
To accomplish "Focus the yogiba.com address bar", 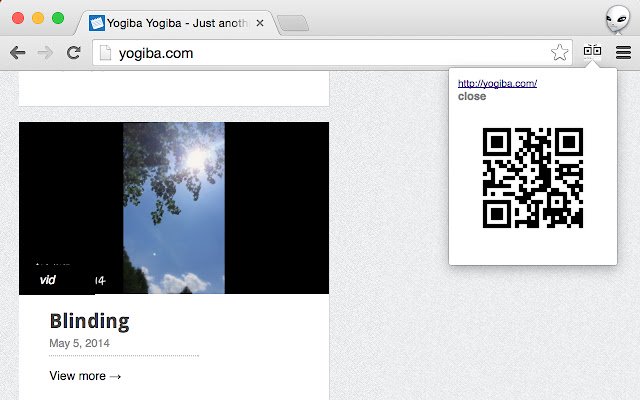I will (333, 53).
